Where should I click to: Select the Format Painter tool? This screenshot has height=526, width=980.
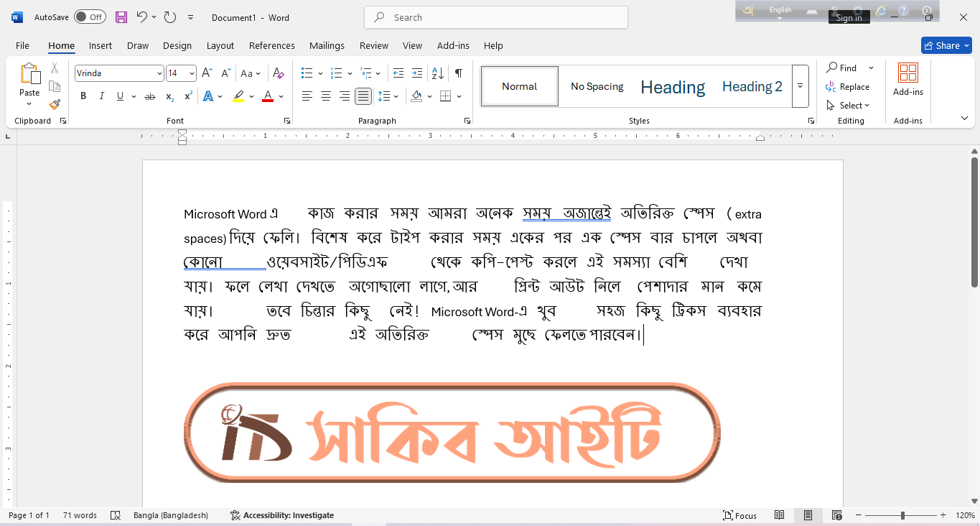(55, 103)
